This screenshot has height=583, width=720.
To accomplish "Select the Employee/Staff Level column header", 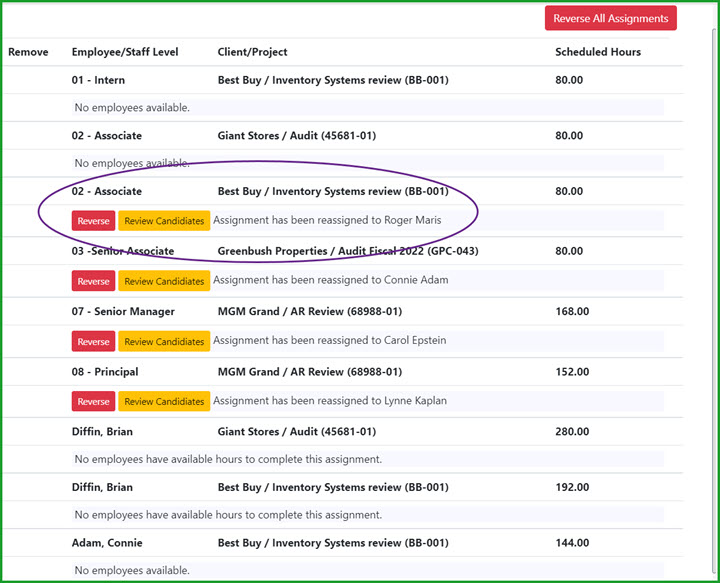I will [125, 52].
